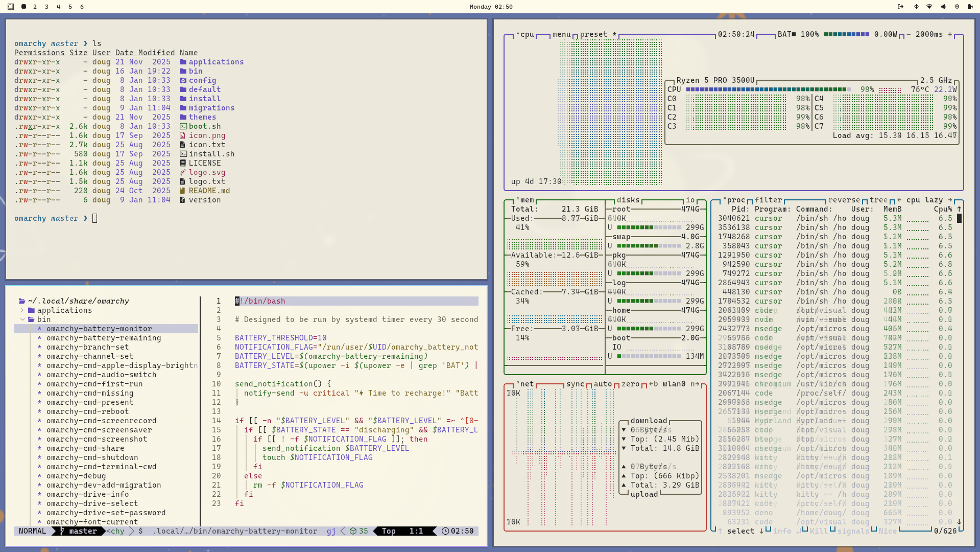Click the filter field in btop proc box
Screen dimensions: 980x552
coord(769,200)
